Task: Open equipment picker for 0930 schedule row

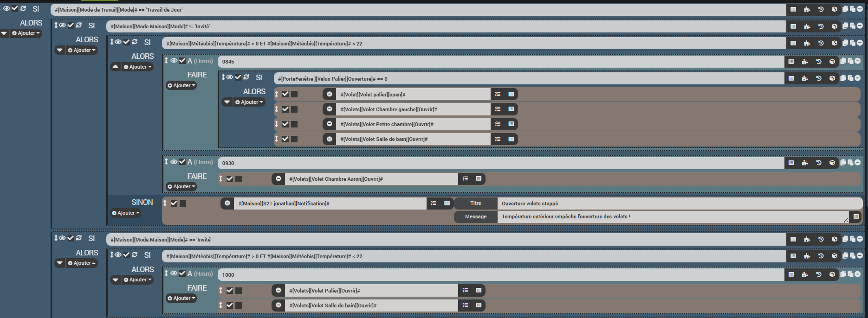Action: click(x=832, y=163)
